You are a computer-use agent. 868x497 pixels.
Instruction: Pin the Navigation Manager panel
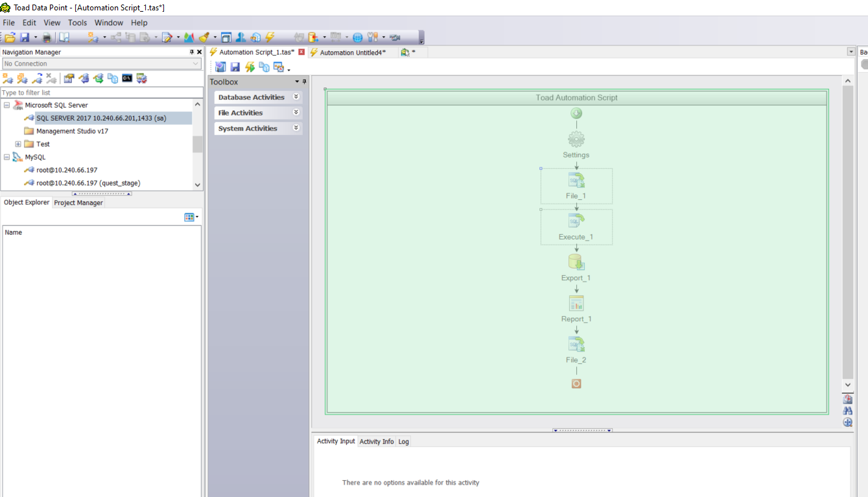pos(192,52)
